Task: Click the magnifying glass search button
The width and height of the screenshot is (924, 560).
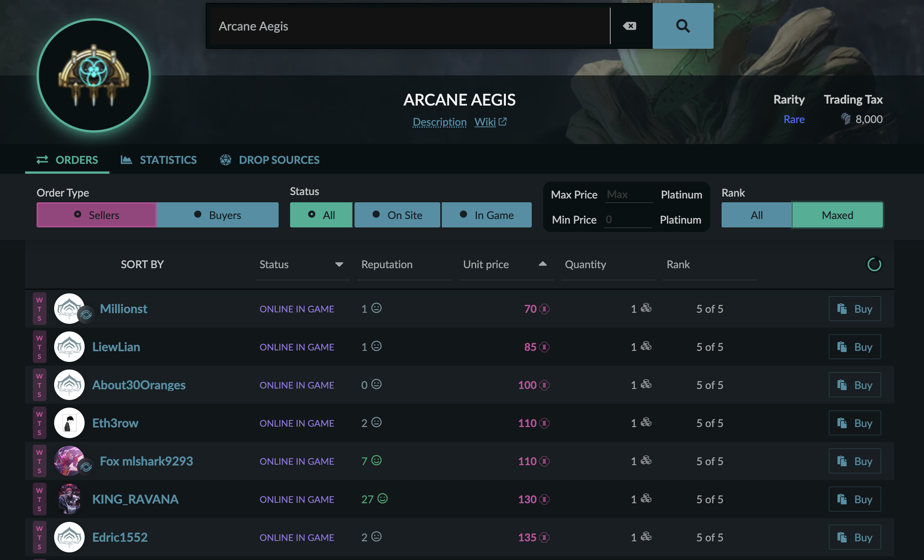Action: [682, 26]
